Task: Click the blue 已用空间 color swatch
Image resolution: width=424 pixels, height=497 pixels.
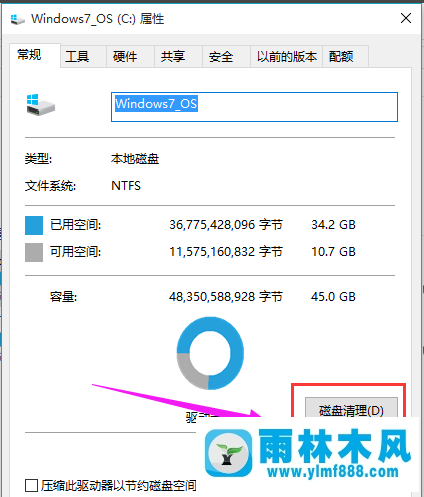Action: click(34, 225)
